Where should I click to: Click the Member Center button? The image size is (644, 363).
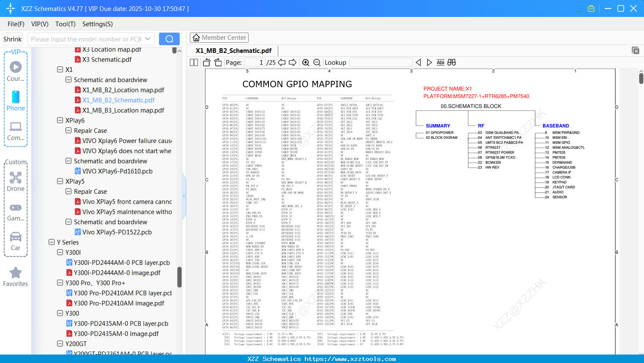(219, 37)
